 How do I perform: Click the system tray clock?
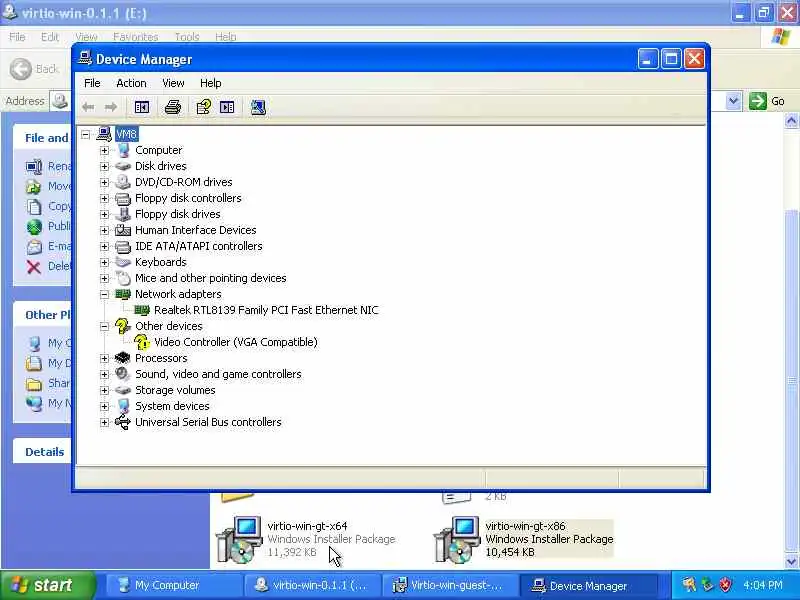(763, 585)
